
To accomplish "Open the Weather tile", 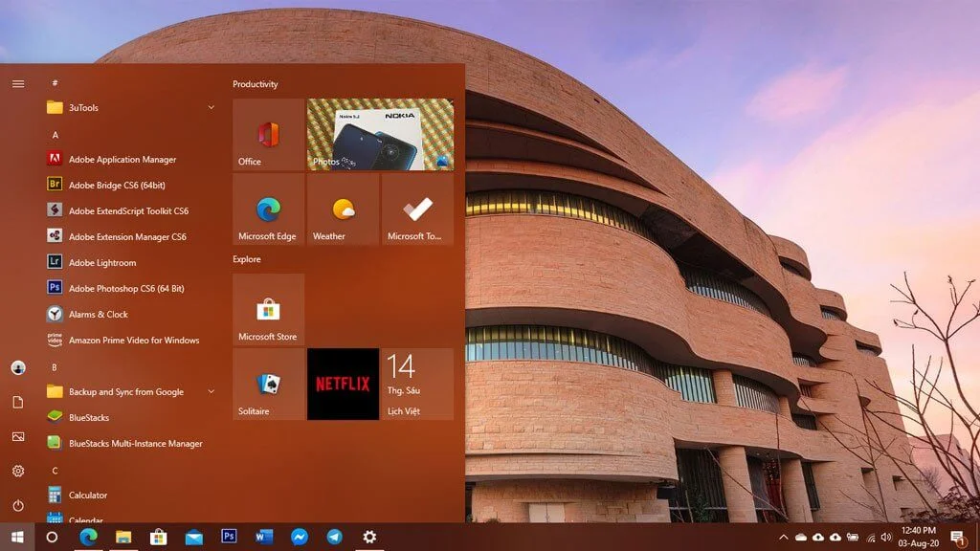I will (x=343, y=209).
